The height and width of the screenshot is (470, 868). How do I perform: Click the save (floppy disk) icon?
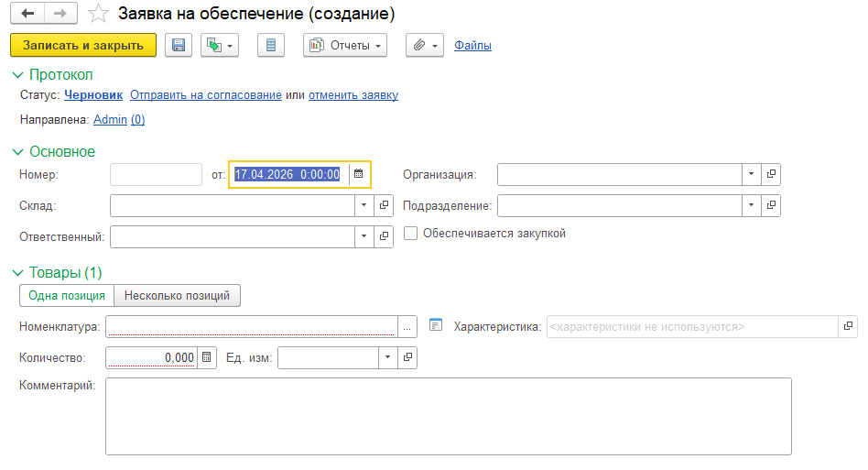[177, 45]
